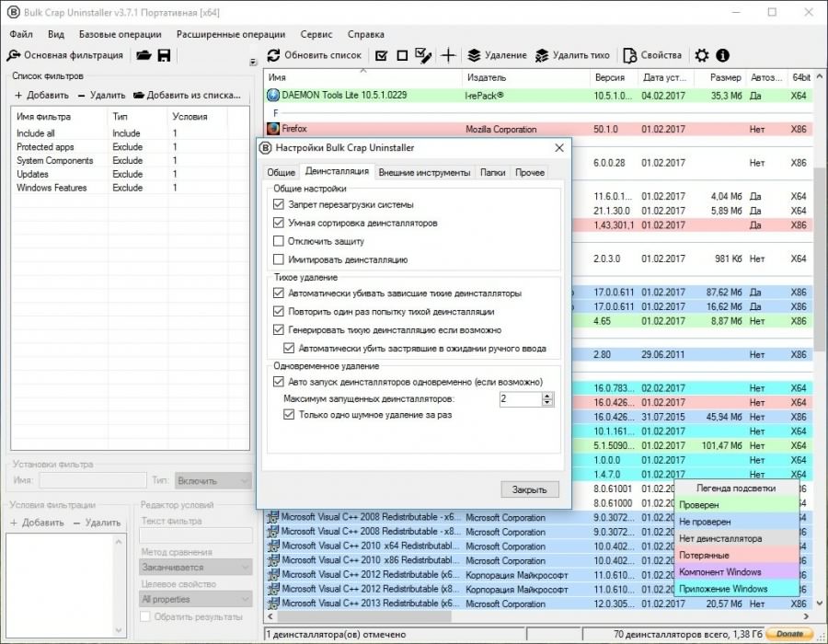This screenshot has width=828, height=644.
Task: Open settings with the gear icon
Action: click(702, 55)
